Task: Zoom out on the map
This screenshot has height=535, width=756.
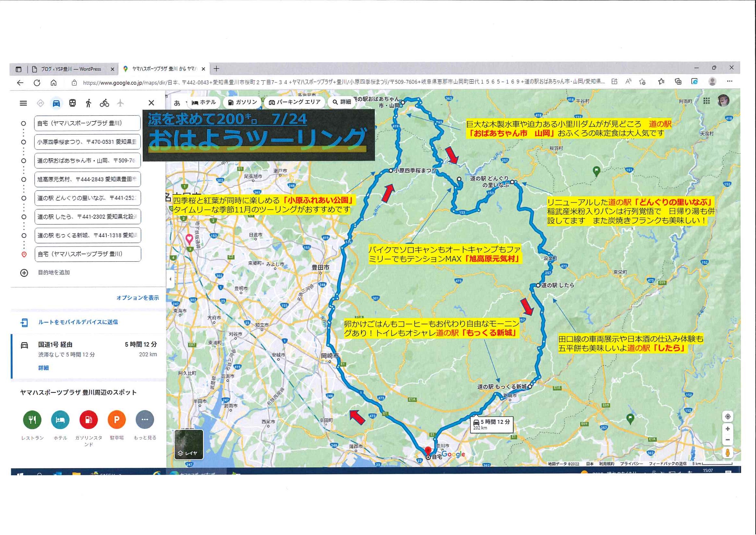Action: 728,440
